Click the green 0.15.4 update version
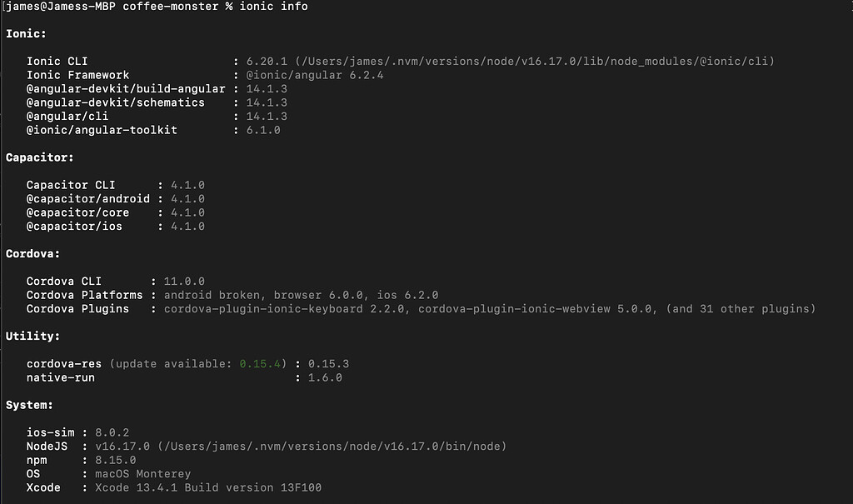 (260, 364)
